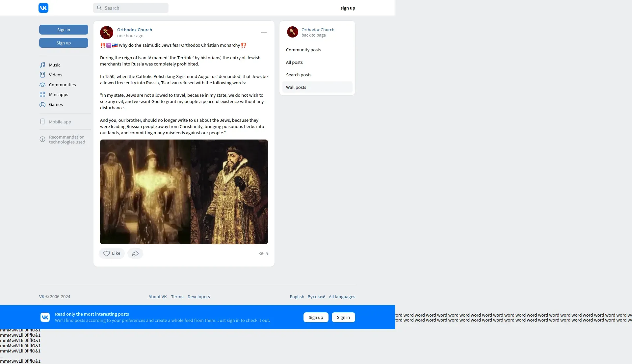The image size is (632, 364).
Task: Open the Mini apps icon
Action: click(42, 94)
